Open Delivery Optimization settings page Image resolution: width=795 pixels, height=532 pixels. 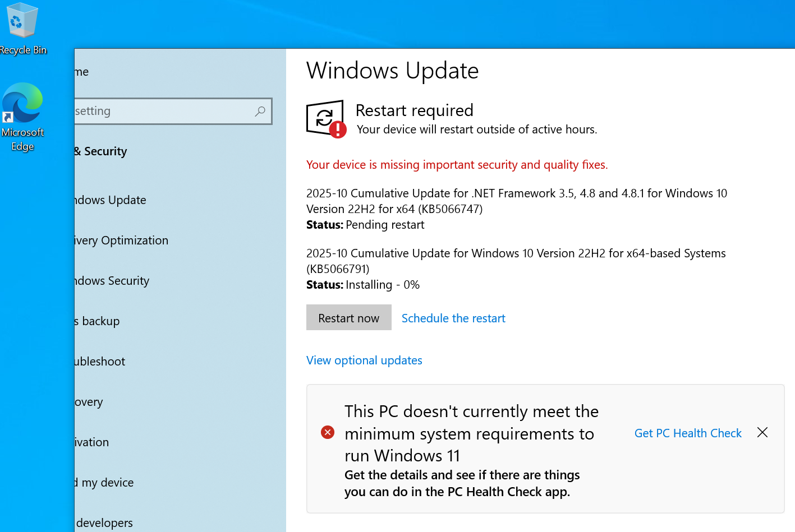122,240
